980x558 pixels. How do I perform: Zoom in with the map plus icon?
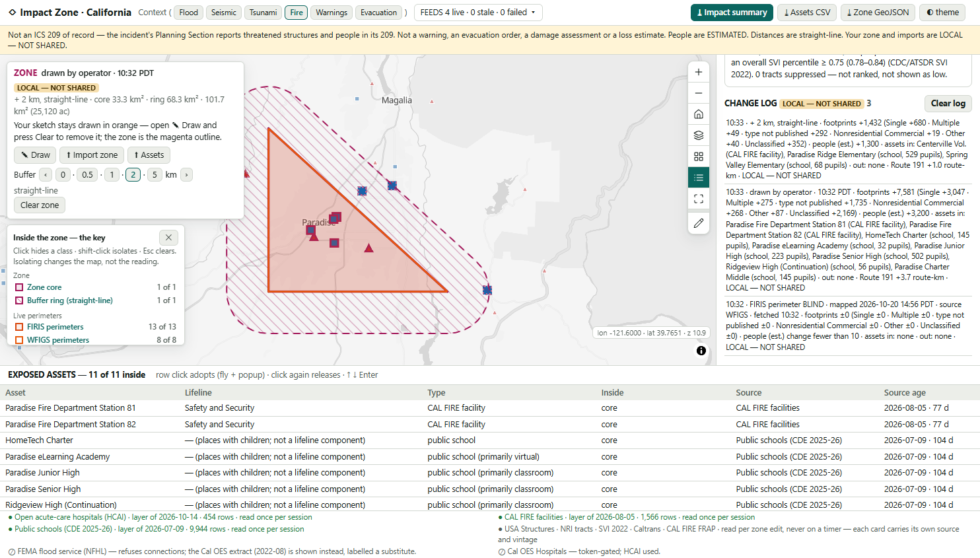click(x=699, y=72)
